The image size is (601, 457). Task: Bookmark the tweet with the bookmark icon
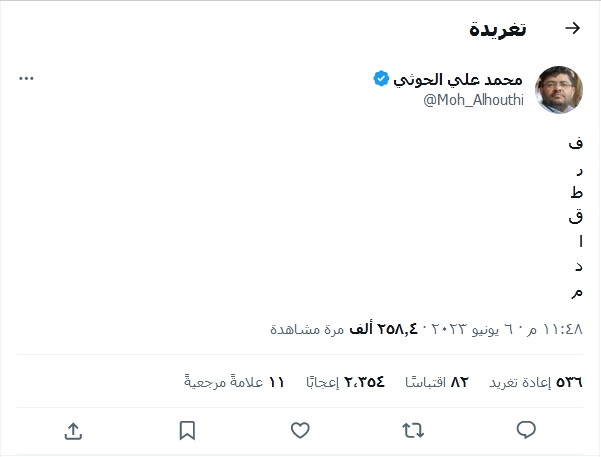point(187,430)
